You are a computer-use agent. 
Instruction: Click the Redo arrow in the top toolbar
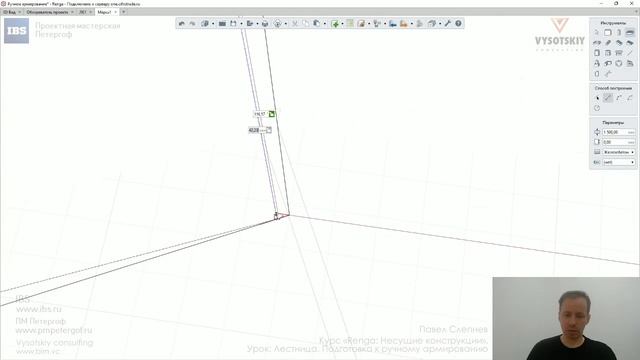(x=193, y=24)
